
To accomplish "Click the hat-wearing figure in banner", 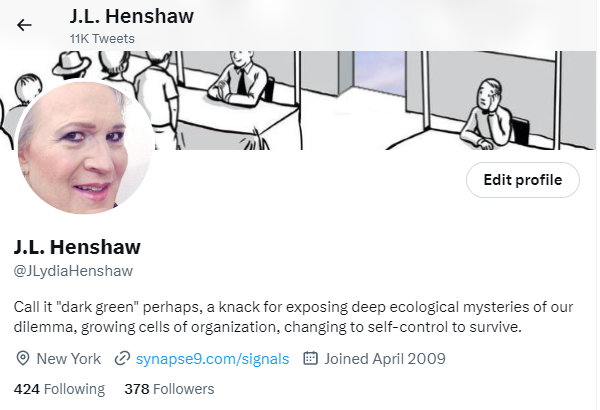I will click(x=72, y=64).
